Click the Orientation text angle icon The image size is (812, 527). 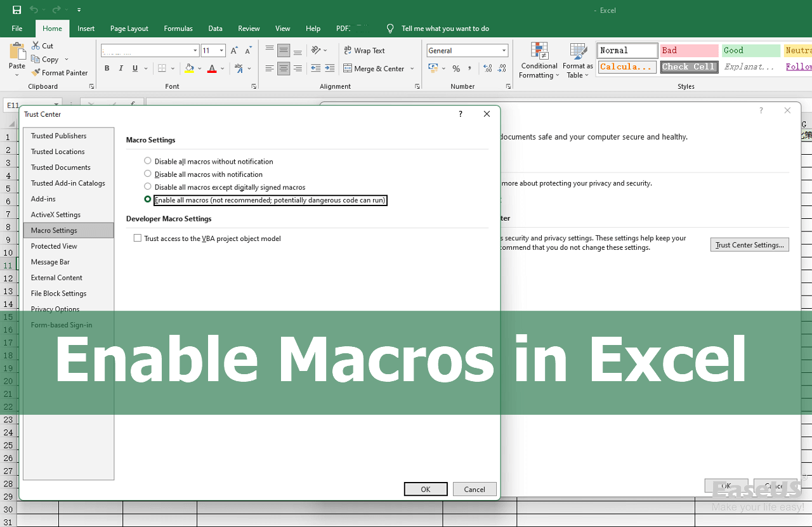(317, 50)
